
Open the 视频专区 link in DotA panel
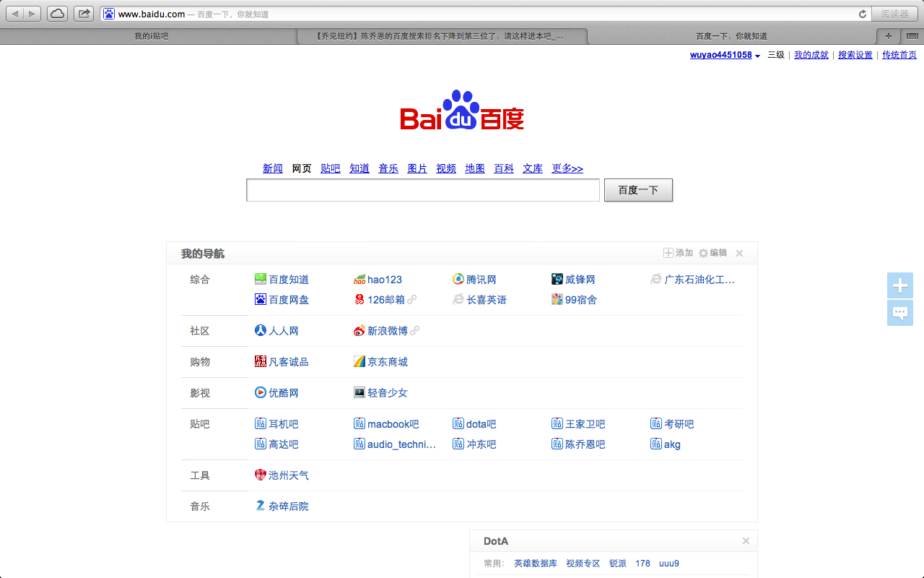583,564
